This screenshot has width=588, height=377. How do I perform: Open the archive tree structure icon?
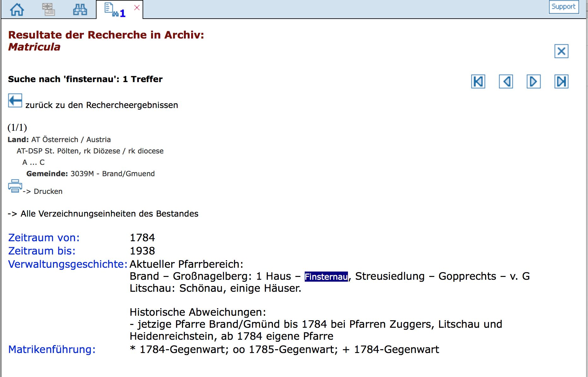[x=48, y=9]
